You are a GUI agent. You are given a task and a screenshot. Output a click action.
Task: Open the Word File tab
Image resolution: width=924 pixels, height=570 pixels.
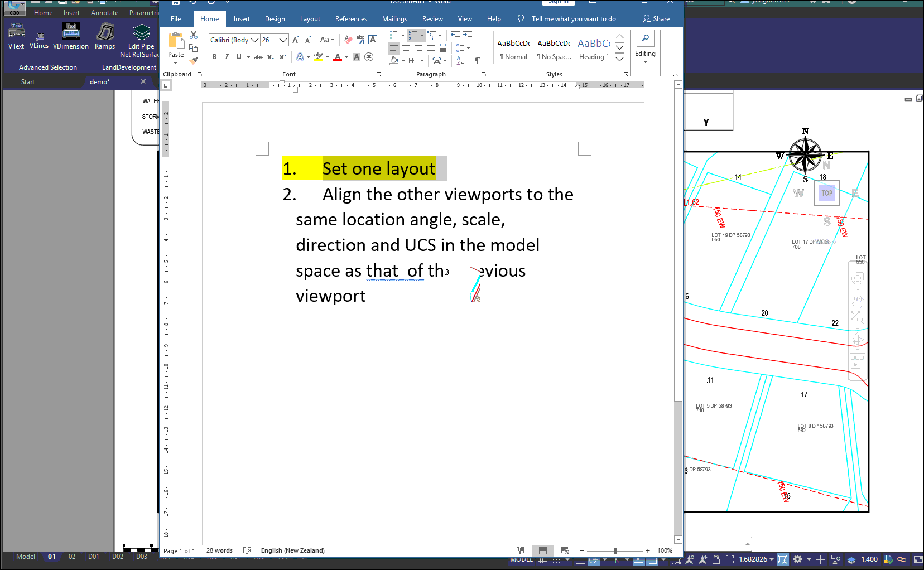point(176,19)
